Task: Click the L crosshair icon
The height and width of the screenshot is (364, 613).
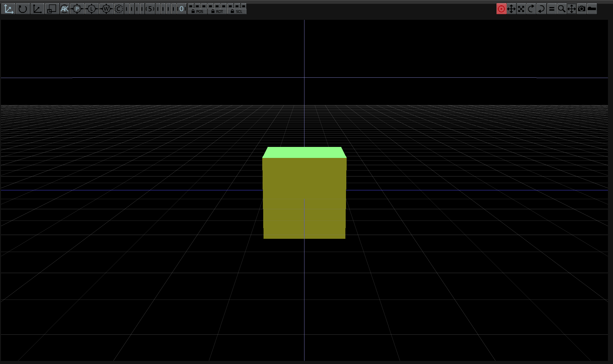Action: click(92, 9)
